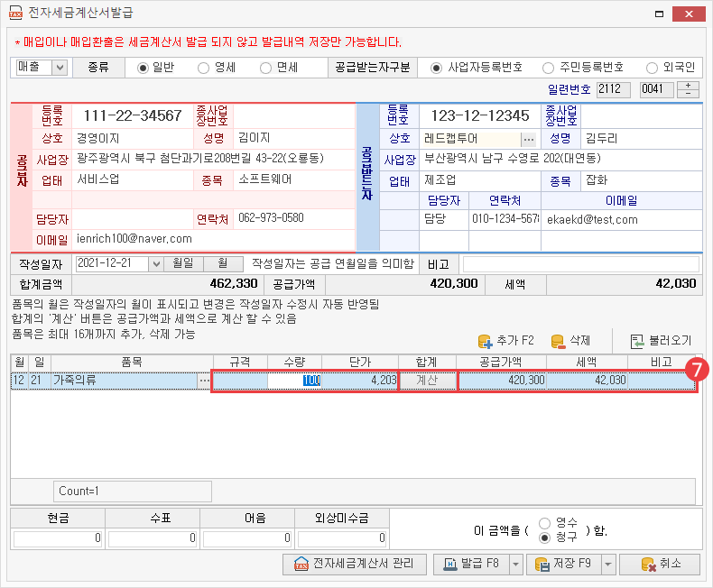Click the 월 button next to 월일
This screenshot has height=588, width=713.
pyautogui.click(x=223, y=263)
